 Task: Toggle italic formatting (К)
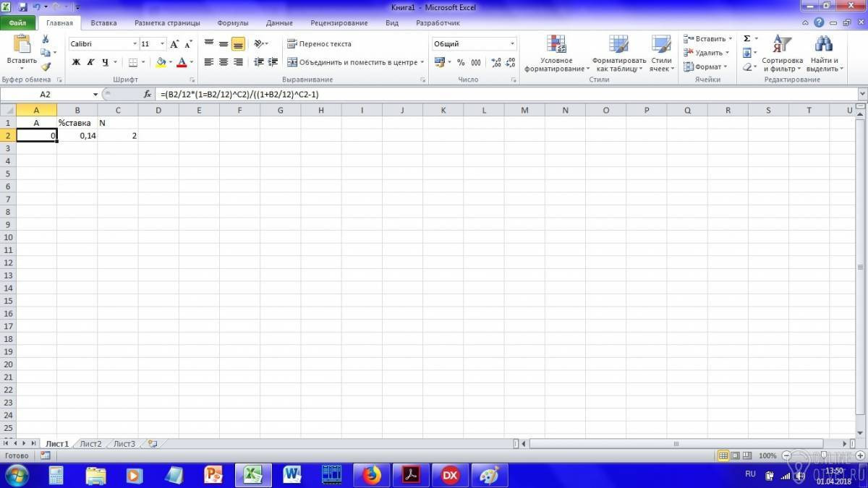coord(90,62)
